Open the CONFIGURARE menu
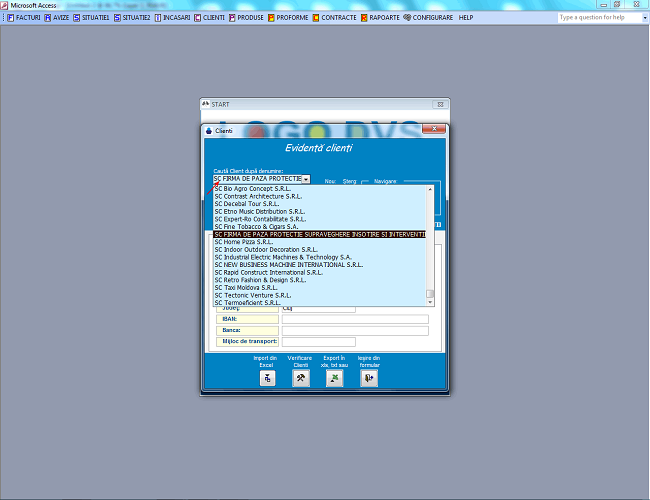650x500 pixels. (428, 17)
